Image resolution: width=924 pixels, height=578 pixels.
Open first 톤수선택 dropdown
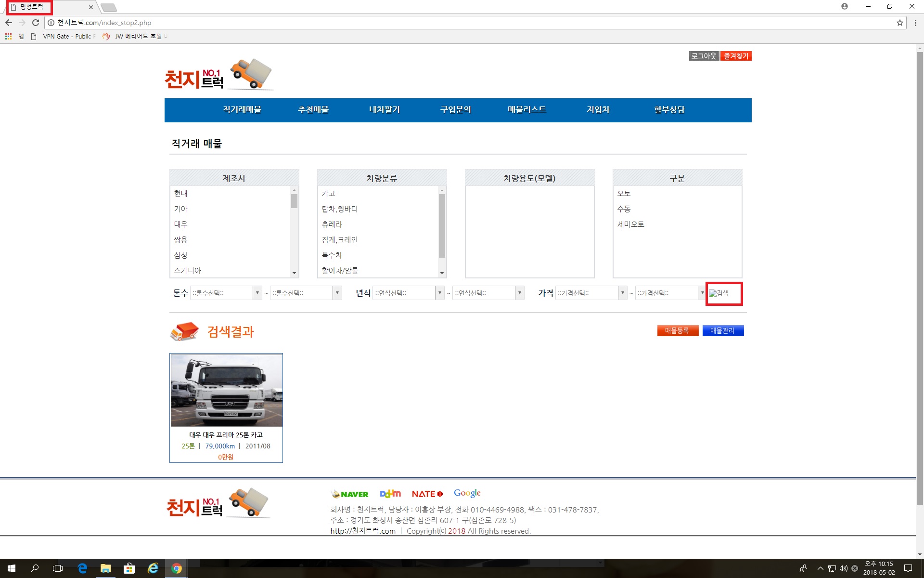226,293
